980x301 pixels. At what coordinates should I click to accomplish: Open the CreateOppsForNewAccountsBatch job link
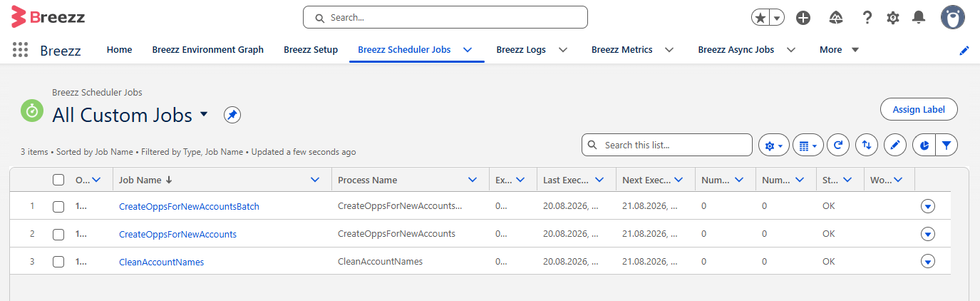coord(189,207)
